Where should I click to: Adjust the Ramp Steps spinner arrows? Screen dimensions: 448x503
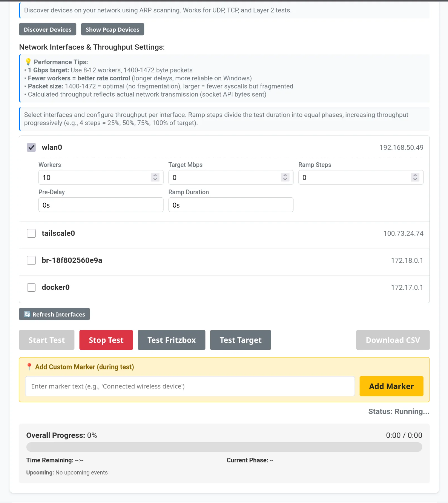tap(415, 177)
